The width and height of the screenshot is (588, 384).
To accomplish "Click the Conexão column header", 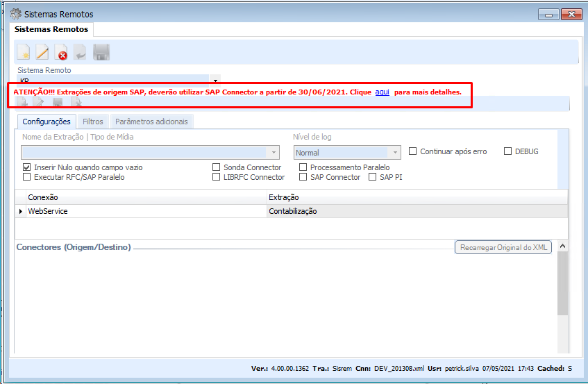I will pos(146,197).
